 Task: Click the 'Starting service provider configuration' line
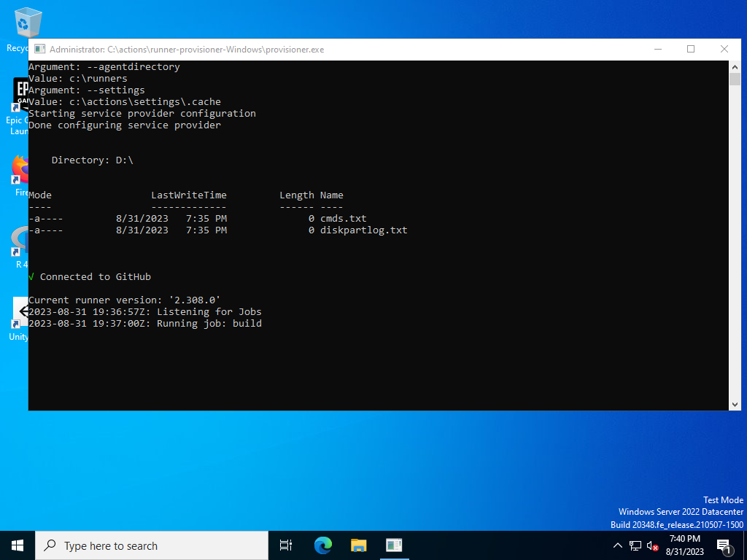tap(142, 113)
